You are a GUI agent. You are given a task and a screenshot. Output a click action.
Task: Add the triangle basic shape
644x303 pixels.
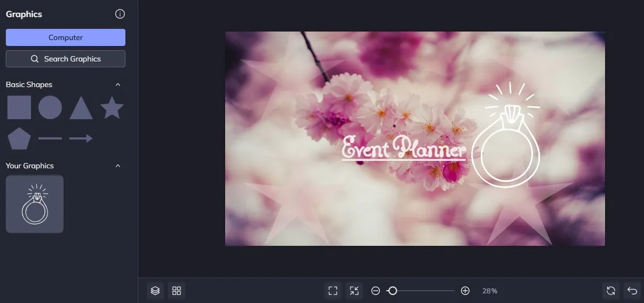coord(81,107)
